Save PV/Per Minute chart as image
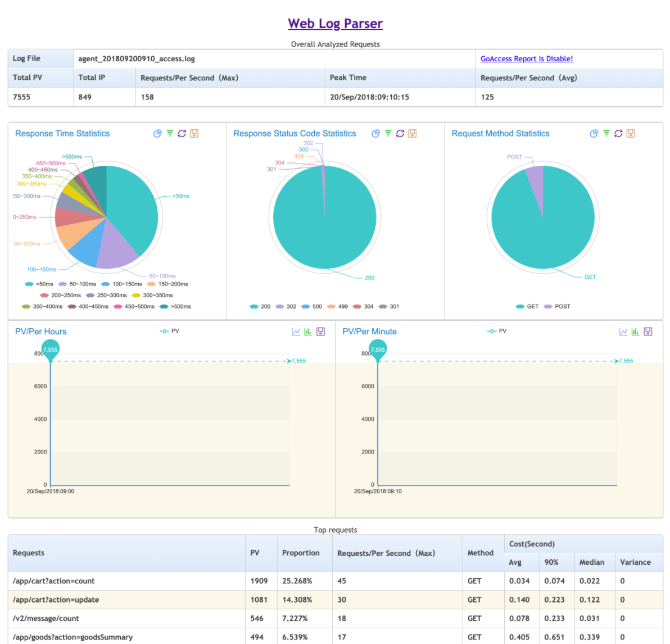The height and width of the screenshot is (644, 670). 648,332
